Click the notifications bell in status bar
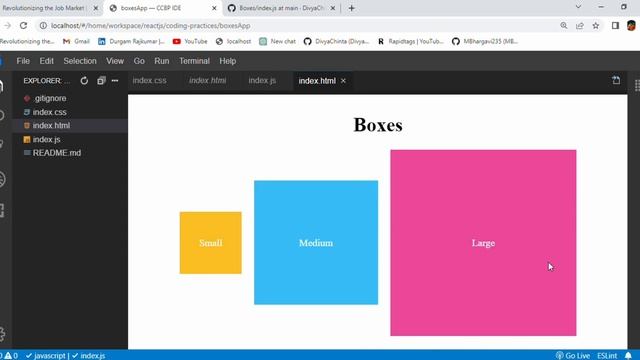The height and width of the screenshot is (360, 640). [628, 356]
